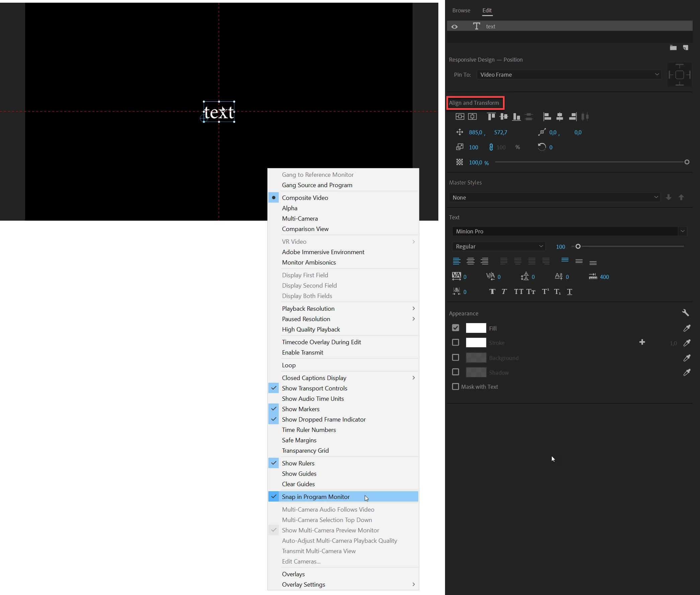Image resolution: width=700 pixels, height=595 pixels.
Task: Hide the text layer visibility
Action: pyautogui.click(x=454, y=27)
